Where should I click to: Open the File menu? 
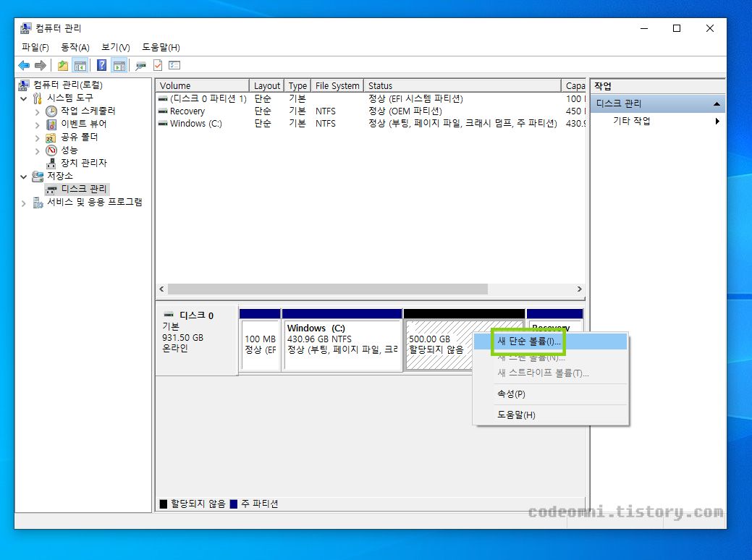coord(35,48)
